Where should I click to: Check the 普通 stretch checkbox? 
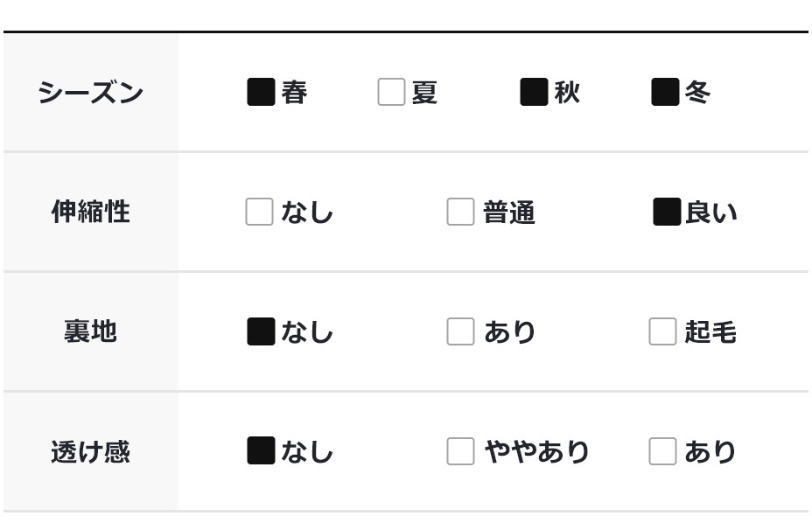point(460,212)
